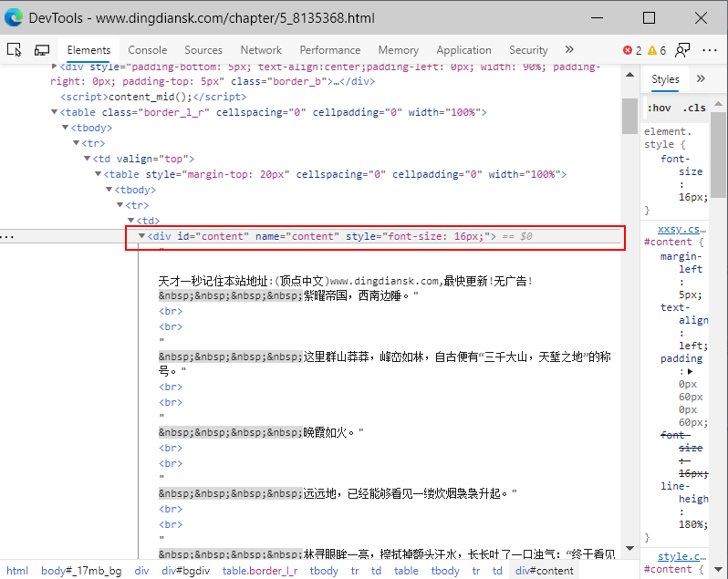Activate the inspect element picker icon
The height and width of the screenshot is (579, 728).
(x=15, y=49)
